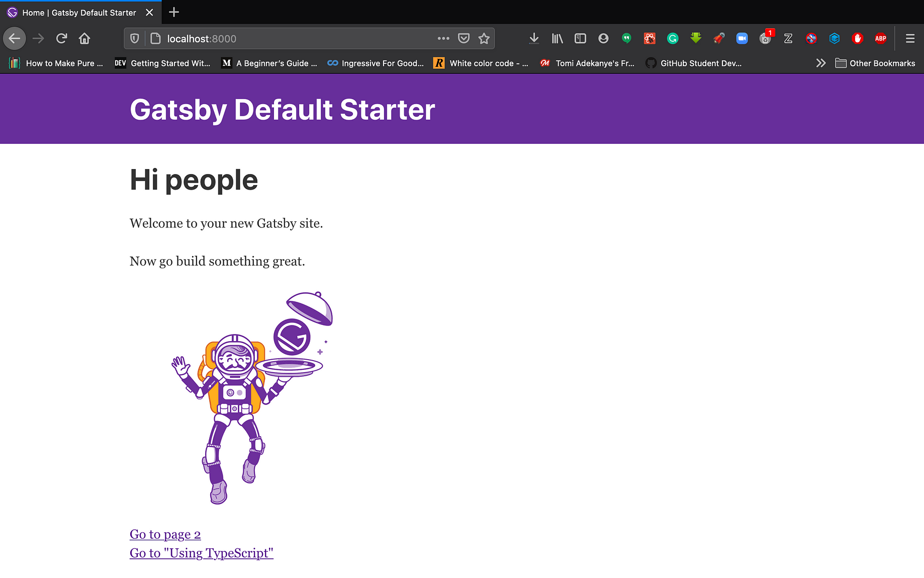Click the blue hexagon extension icon
924x578 pixels.
click(x=835, y=38)
